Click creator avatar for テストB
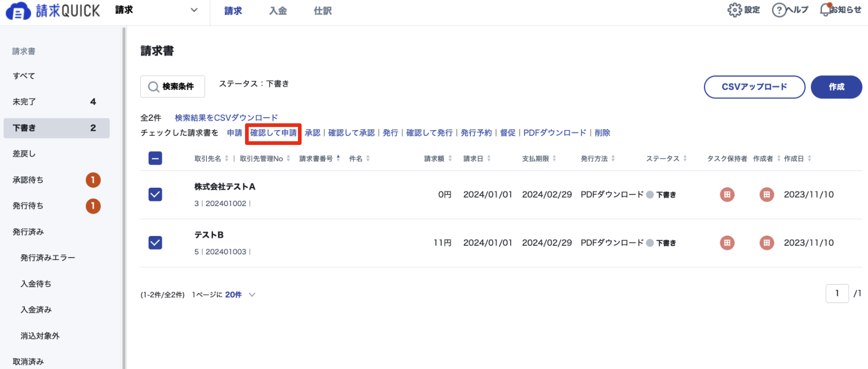The height and width of the screenshot is (369, 868). pos(766,243)
